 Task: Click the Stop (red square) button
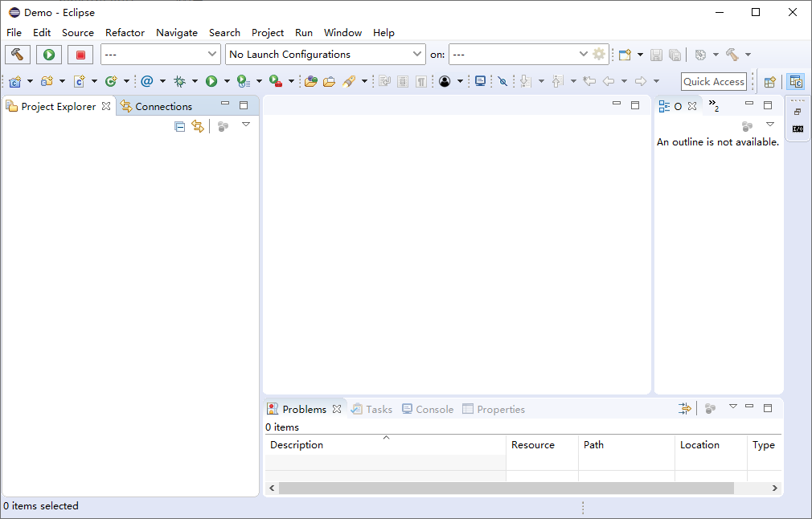click(80, 54)
